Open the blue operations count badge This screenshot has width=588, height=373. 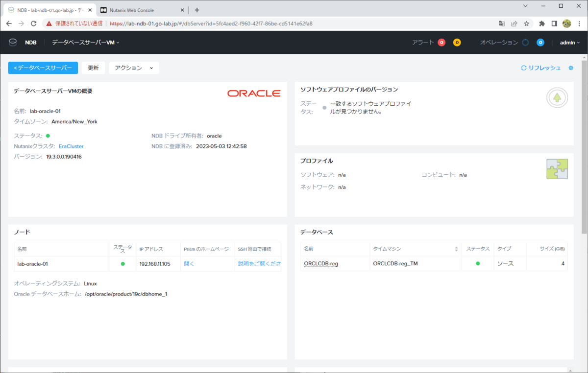(540, 43)
